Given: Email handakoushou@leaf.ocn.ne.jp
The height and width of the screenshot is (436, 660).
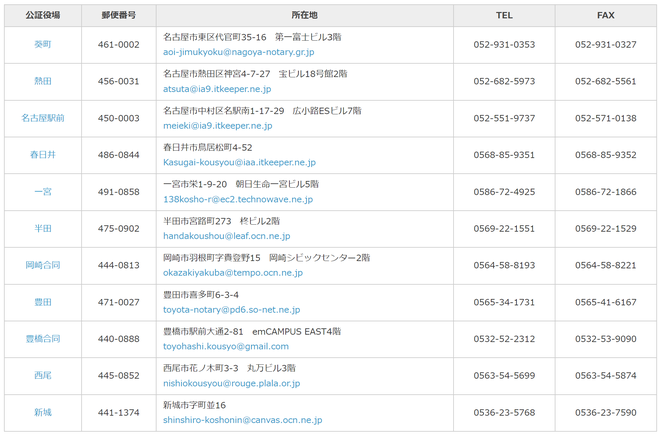Looking at the screenshot, I should pyautogui.click(x=227, y=236).
